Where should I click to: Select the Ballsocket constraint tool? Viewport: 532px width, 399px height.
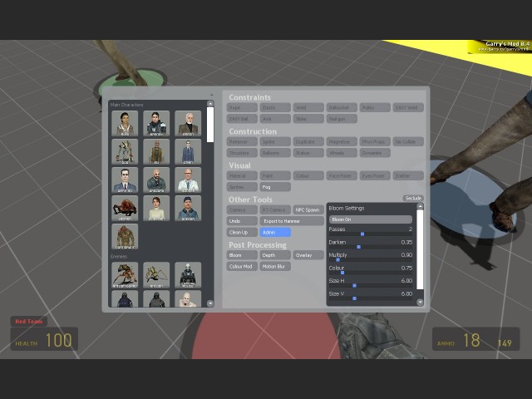tap(342, 107)
